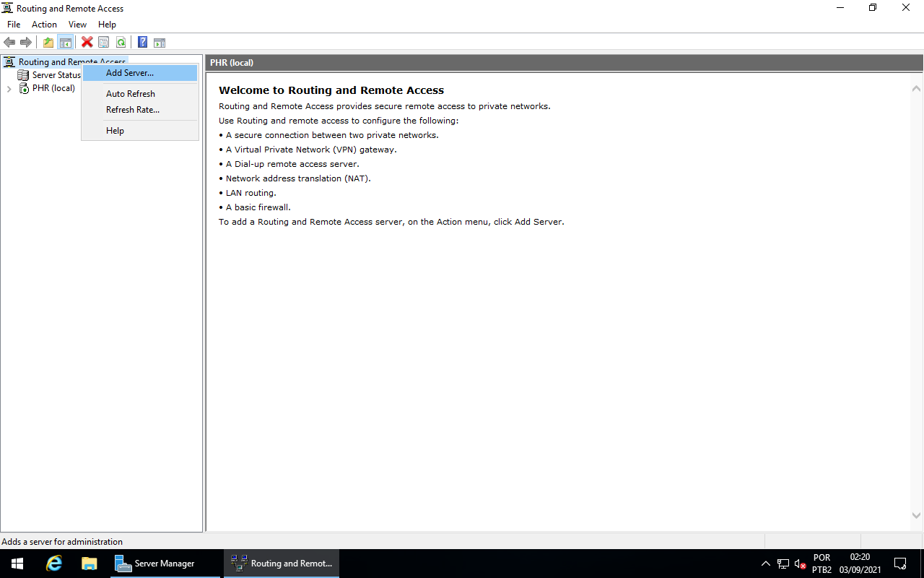924x578 pixels.
Task: Select Server Status in the console tree
Action: (55, 74)
